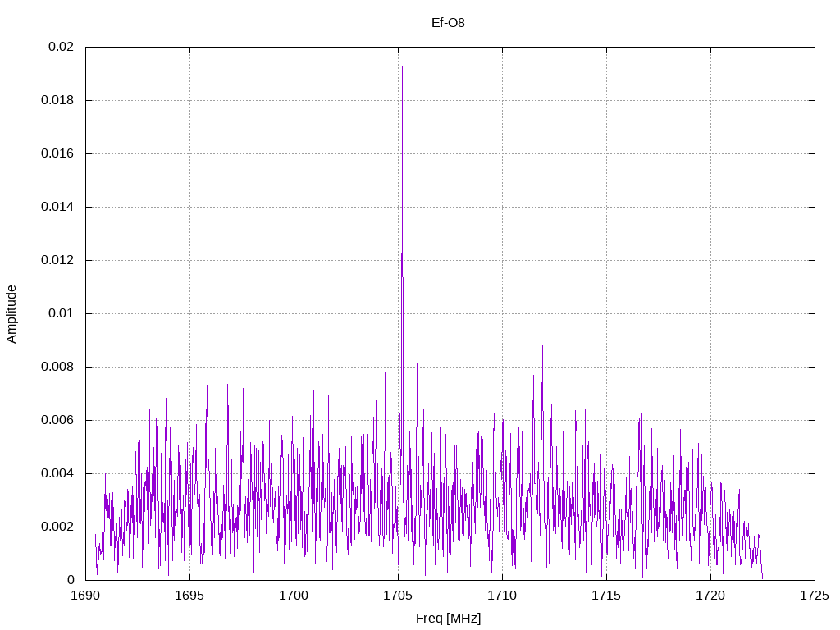Click the 0.002 y-axis tick label
Viewport: 840px width, 630px height.
pos(57,527)
